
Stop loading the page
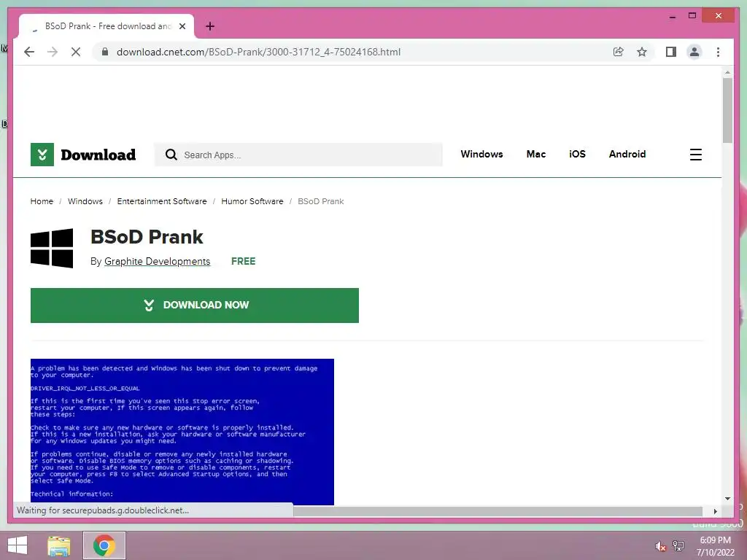pyautogui.click(x=76, y=52)
